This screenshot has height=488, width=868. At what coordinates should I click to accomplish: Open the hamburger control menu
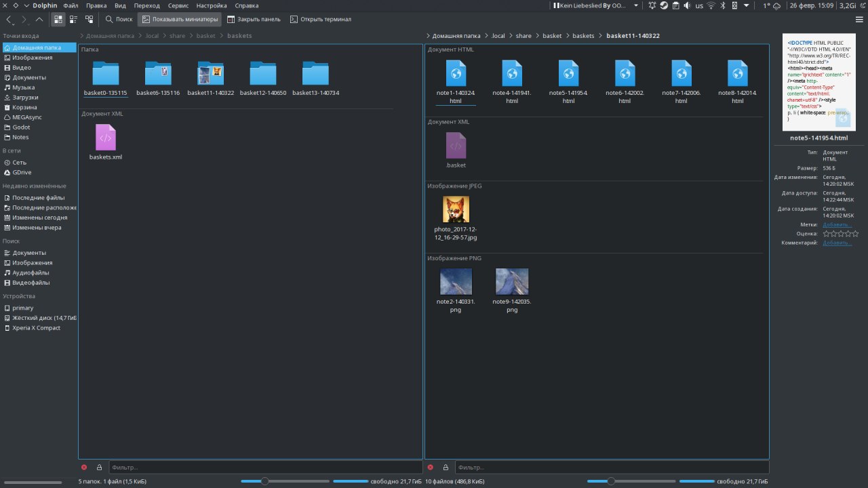point(859,20)
